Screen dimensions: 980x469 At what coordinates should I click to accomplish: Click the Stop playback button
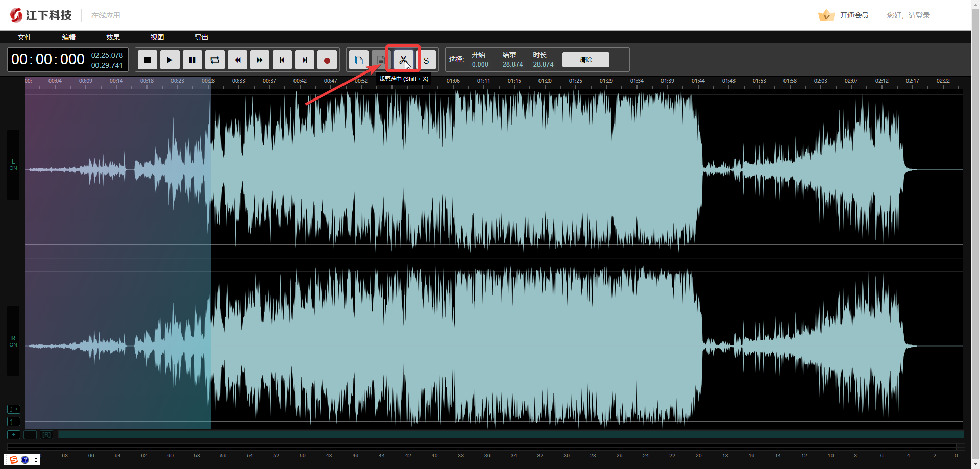(x=148, y=60)
